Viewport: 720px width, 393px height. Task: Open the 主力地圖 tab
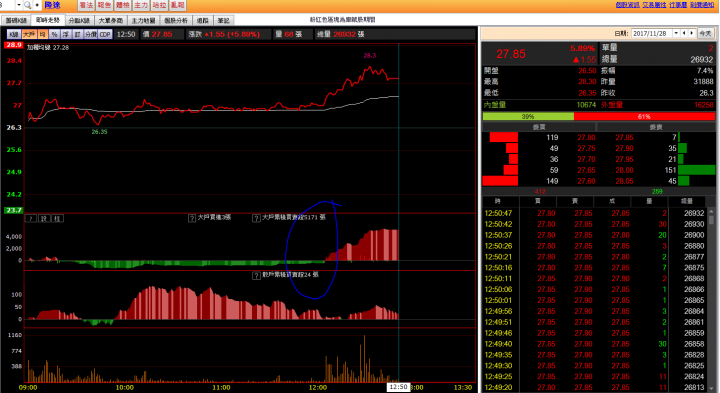tap(143, 20)
